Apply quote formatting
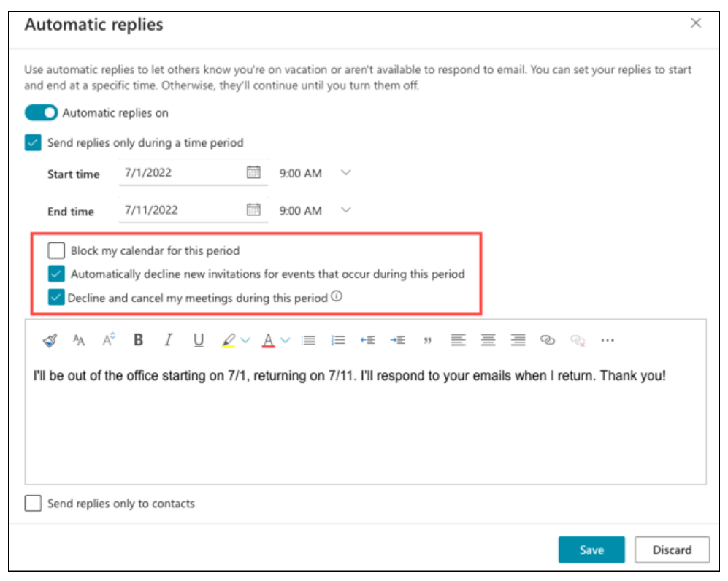This screenshot has height=581, width=728. click(x=428, y=341)
